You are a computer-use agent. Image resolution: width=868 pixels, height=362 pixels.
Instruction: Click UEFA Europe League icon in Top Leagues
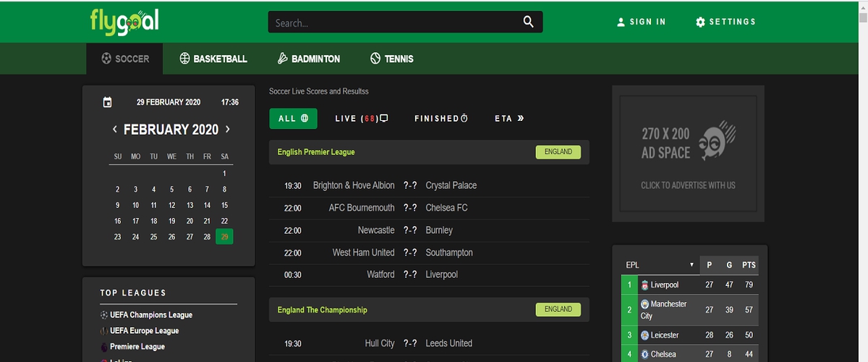point(104,331)
